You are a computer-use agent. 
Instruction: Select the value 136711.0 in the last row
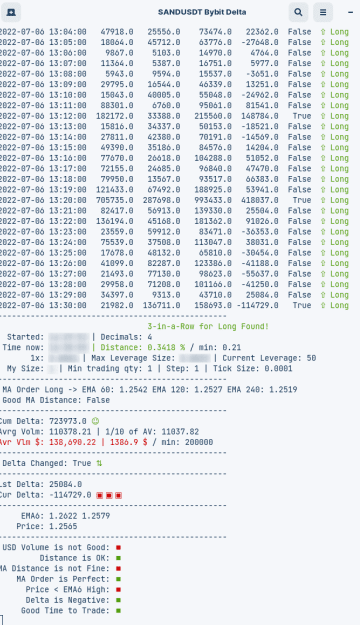(161, 305)
